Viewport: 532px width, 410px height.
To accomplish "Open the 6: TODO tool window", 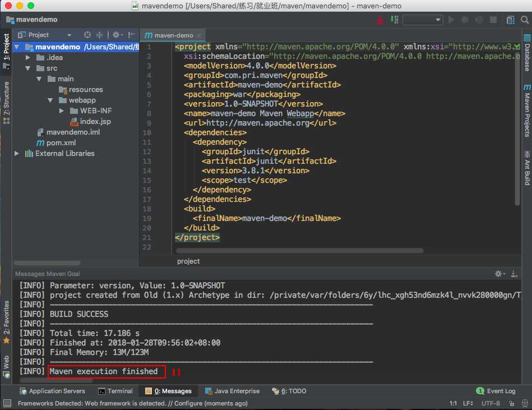I will click(289, 391).
